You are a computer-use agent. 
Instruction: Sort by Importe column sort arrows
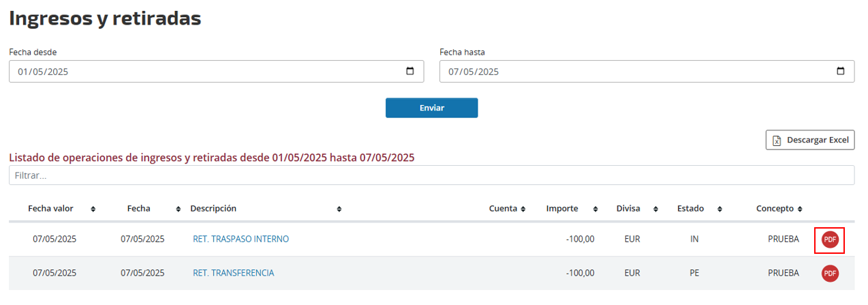pyautogui.click(x=595, y=209)
